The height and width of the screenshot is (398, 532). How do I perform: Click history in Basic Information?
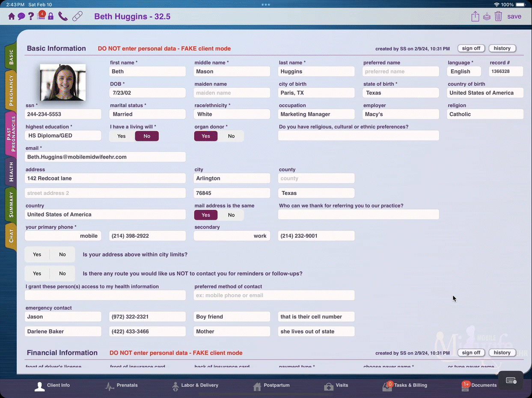pyautogui.click(x=502, y=48)
